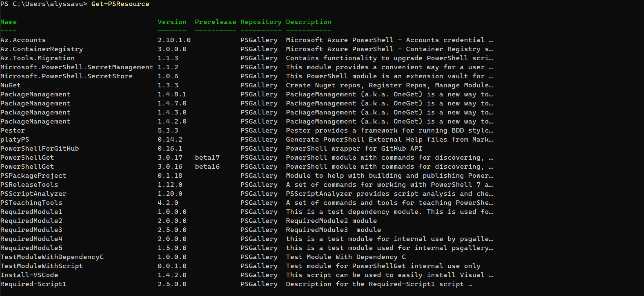Click the NuGet row's PSGallery repository
Image resolution: width=644 pixels, height=296 pixels.
[259, 85]
